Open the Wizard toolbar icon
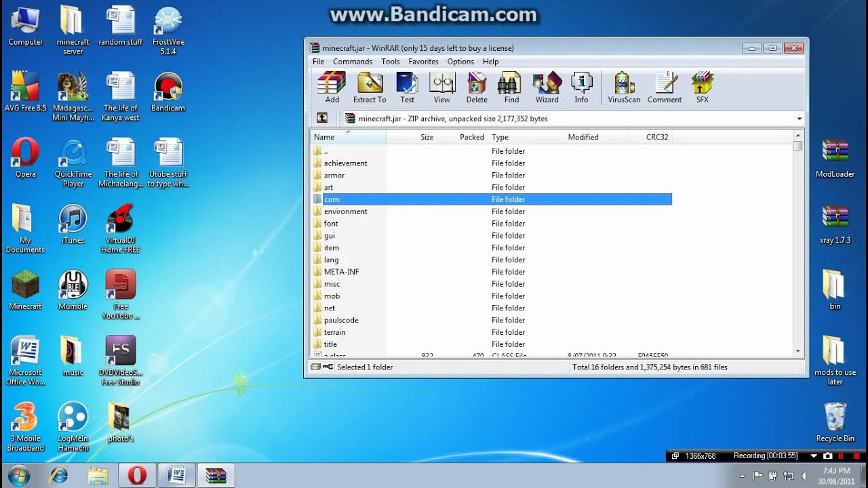Viewport: 868px width, 488px height. point(547,87)
